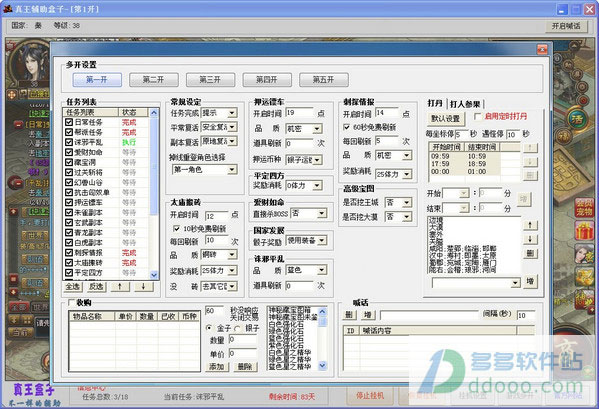Select the 打丹 tab
The height and width of the screenshot is (409, 599).
[435, 103]
